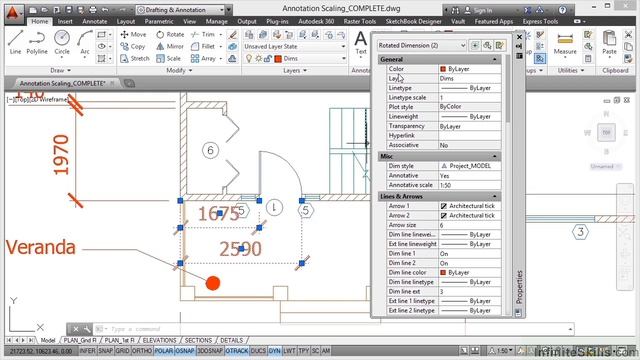
Task: Click the Plot printer icon in quick access toolbar
Action: coord(93,10)
